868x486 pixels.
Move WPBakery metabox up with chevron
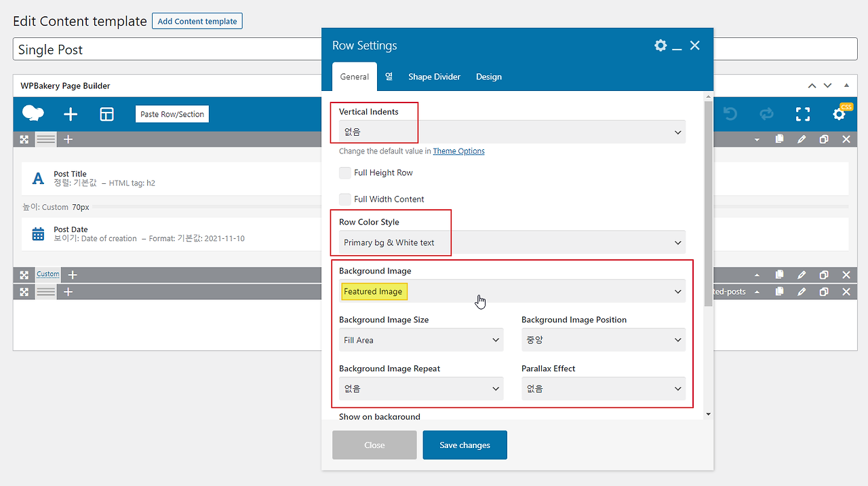tap(812, 86)
